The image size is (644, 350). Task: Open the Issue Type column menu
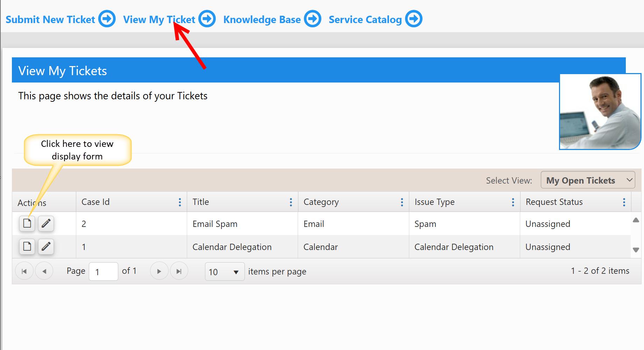click(513, 202)
